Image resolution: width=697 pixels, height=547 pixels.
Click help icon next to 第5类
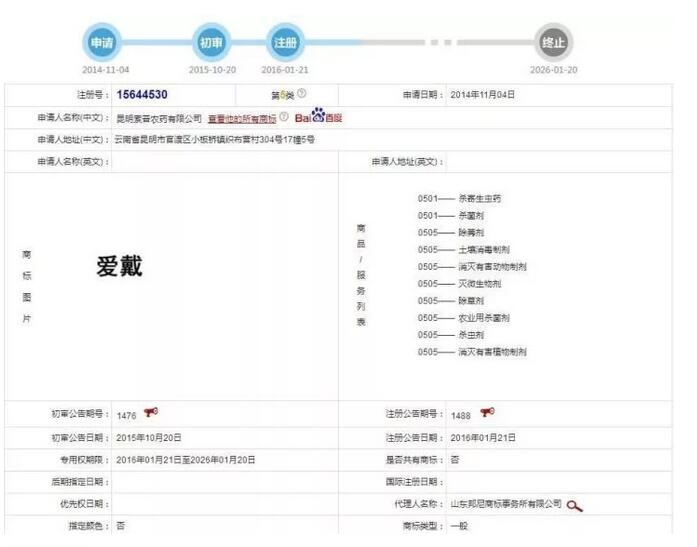(301, 93)
